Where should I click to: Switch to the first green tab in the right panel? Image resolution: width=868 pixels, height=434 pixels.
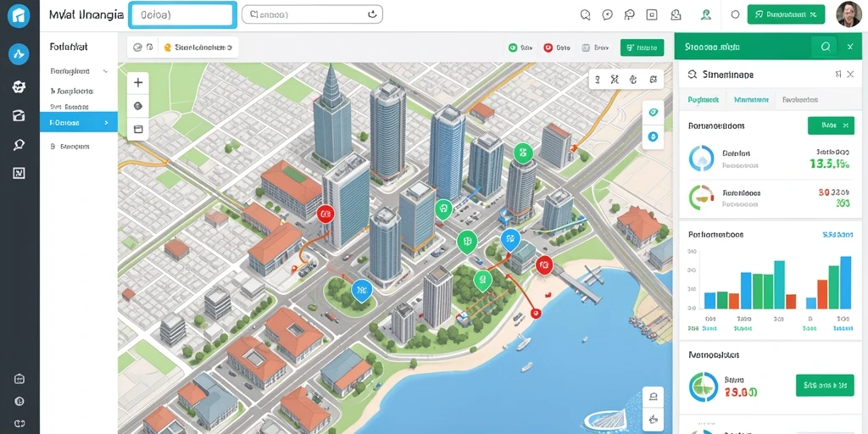703,100
